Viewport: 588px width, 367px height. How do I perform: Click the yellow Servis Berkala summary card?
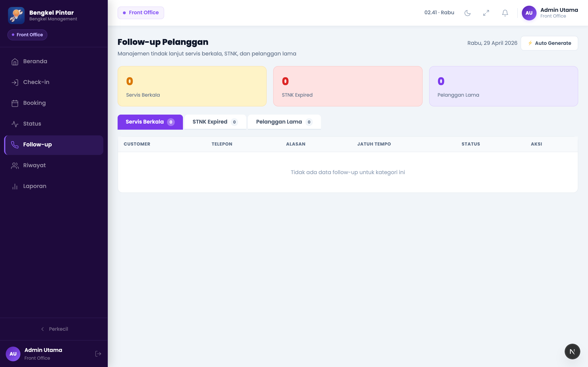pos(192,86)
